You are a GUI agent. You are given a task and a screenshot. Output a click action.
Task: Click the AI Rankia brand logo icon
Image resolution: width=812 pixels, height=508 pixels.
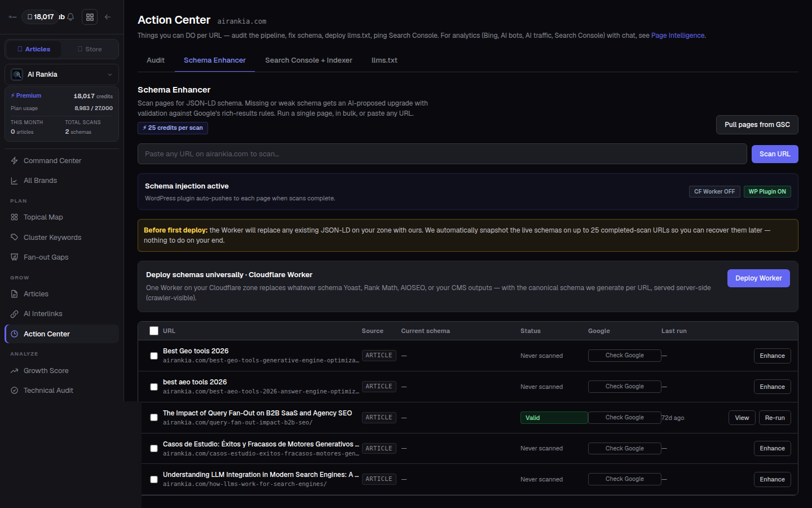(17, 75)
